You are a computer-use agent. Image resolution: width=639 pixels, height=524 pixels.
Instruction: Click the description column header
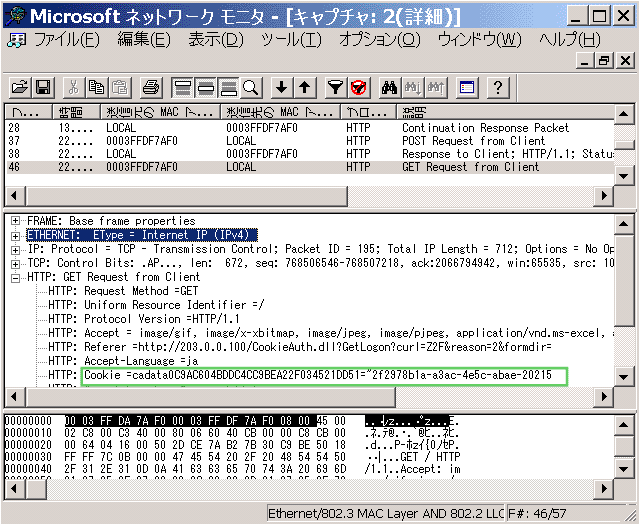(x=505, y=112)
